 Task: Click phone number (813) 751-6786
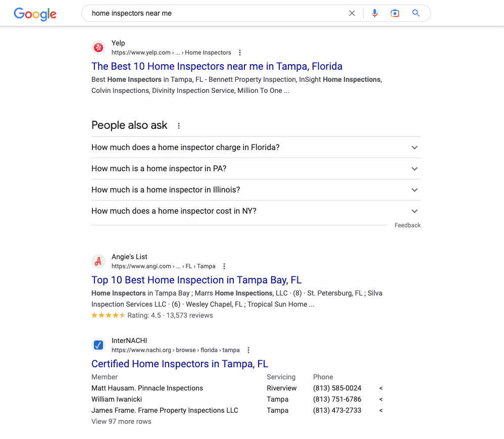click(x=337, y=399)
